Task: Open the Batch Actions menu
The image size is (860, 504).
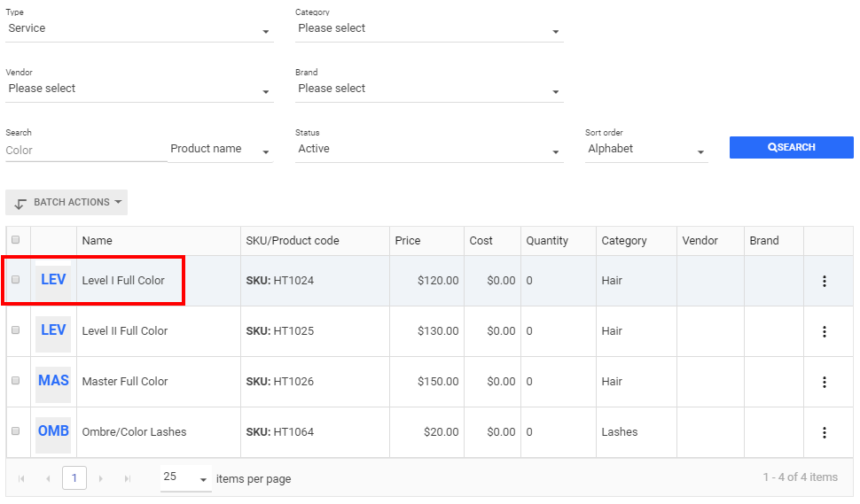Action: tap(66, 203)
